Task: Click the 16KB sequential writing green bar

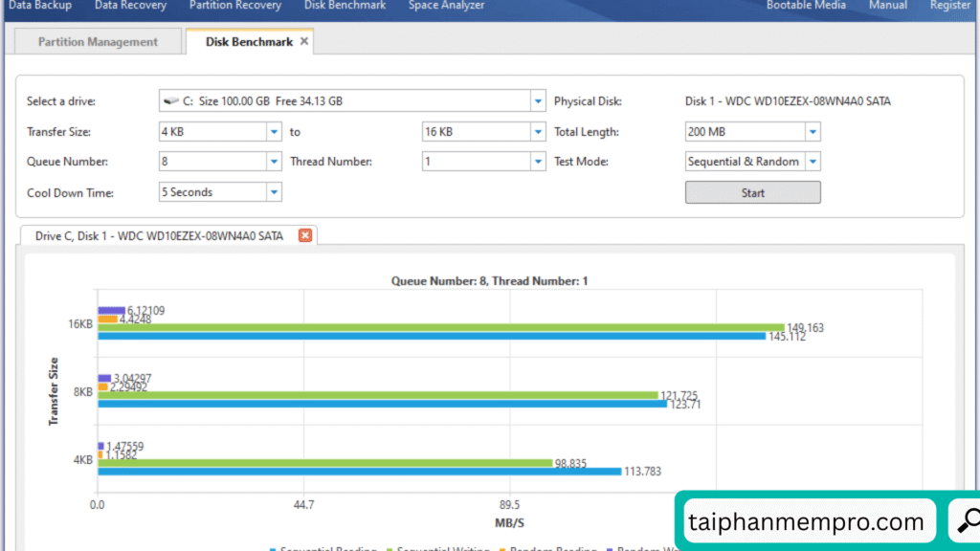Action: (440, 327)
